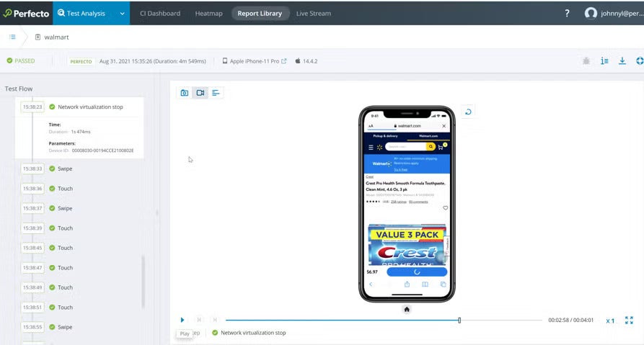Open Apple iPhone-11 Pro device external link

pyautogui.click(x=284, y=61)
